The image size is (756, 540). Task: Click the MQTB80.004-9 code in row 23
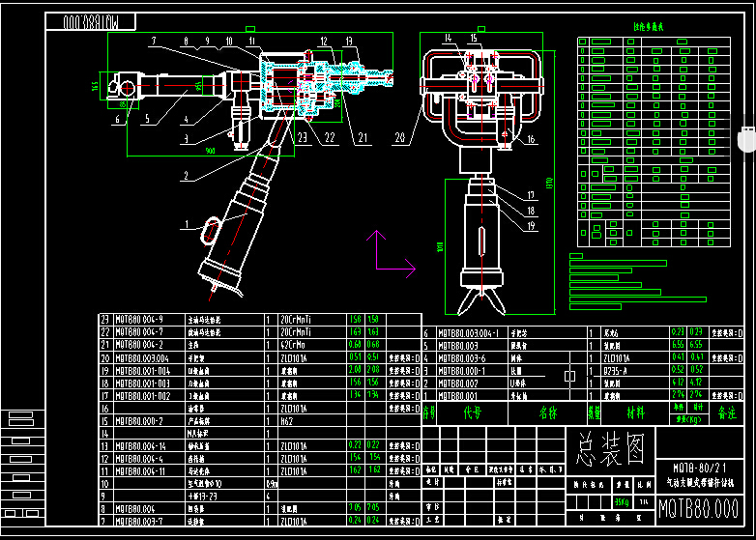[140, 319]
